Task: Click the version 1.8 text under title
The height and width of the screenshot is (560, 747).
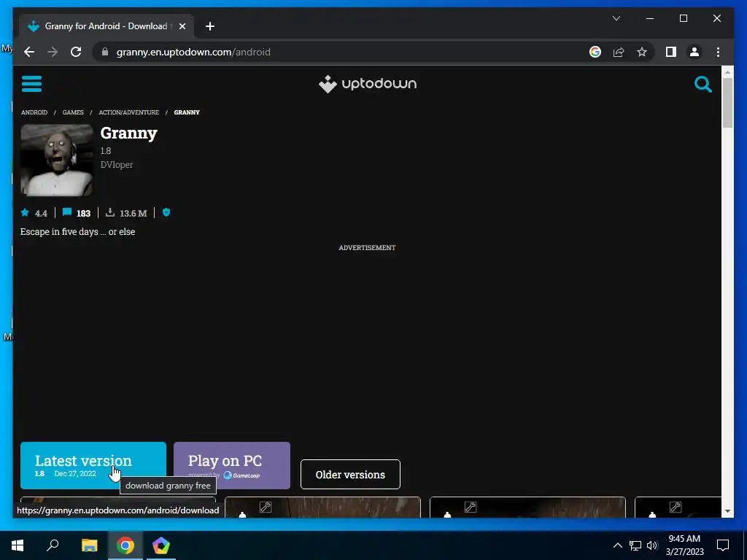Action: coord(105,150)
